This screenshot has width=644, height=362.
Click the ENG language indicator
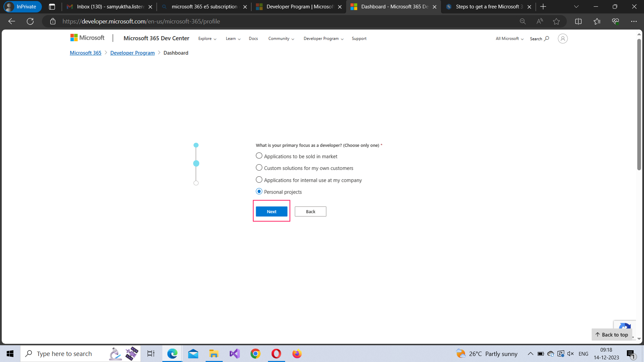pos(584,354)
